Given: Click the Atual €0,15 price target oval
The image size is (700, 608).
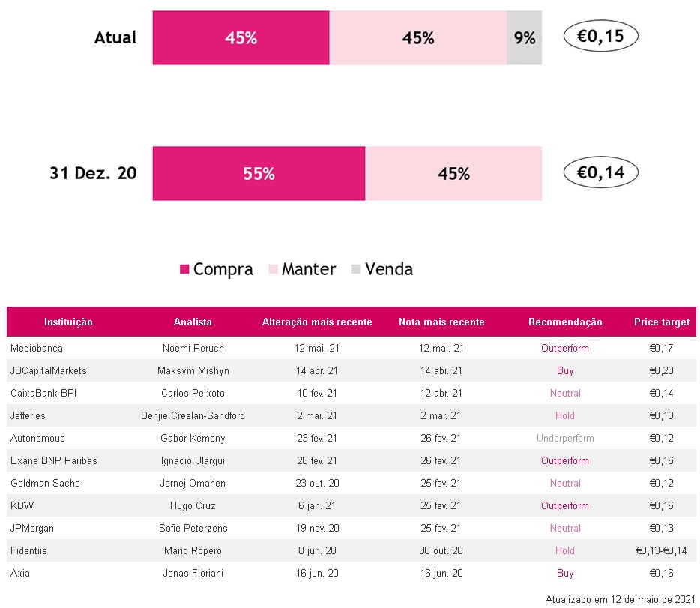Looking at the screenshot, I should click(600, 36).
